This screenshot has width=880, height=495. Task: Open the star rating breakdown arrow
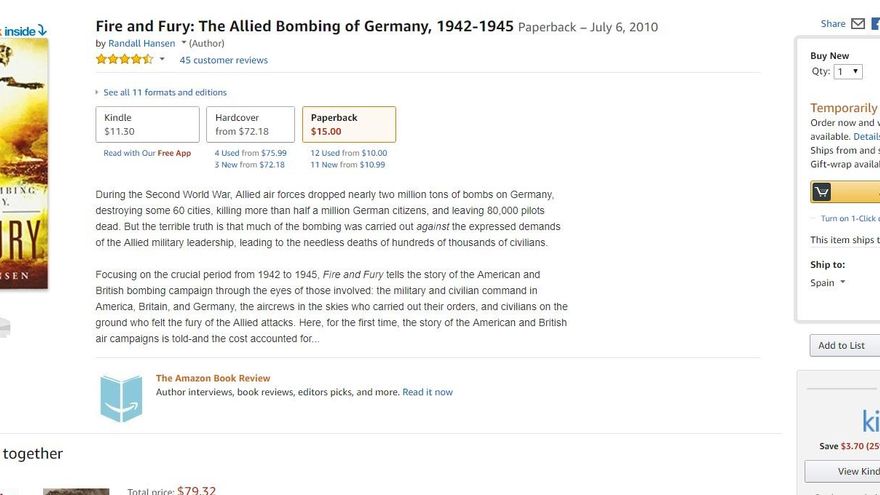tap(162, 60)
